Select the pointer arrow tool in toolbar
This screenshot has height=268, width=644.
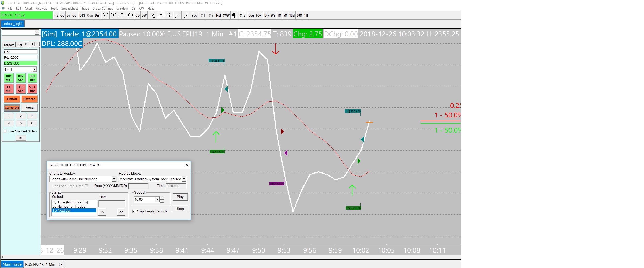pos(153,15)
